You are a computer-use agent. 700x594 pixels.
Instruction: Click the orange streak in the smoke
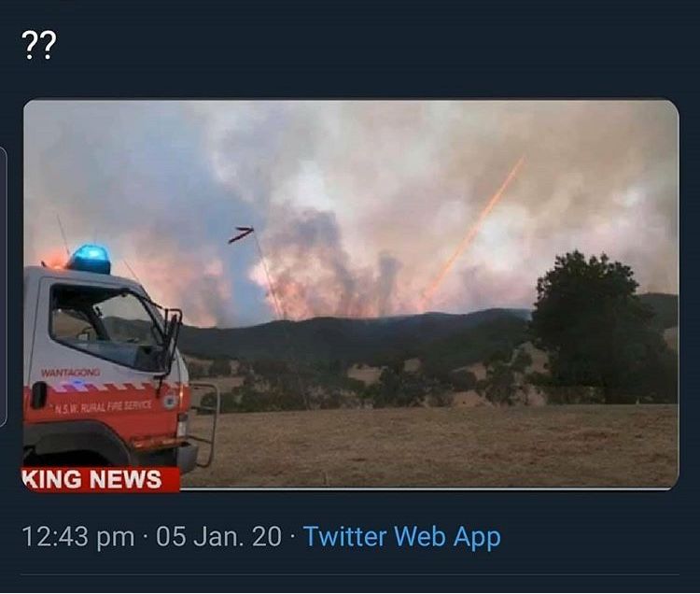pyautogui.click(x=473, y=233)
